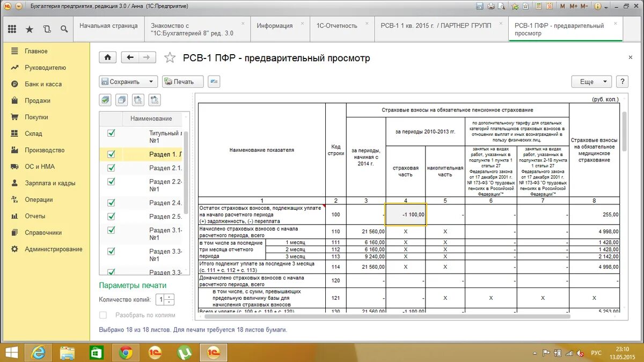This screenshot has width=644, height=362.
Task: Show hidden tray icons arrow
Action: [x=535, y=353]
